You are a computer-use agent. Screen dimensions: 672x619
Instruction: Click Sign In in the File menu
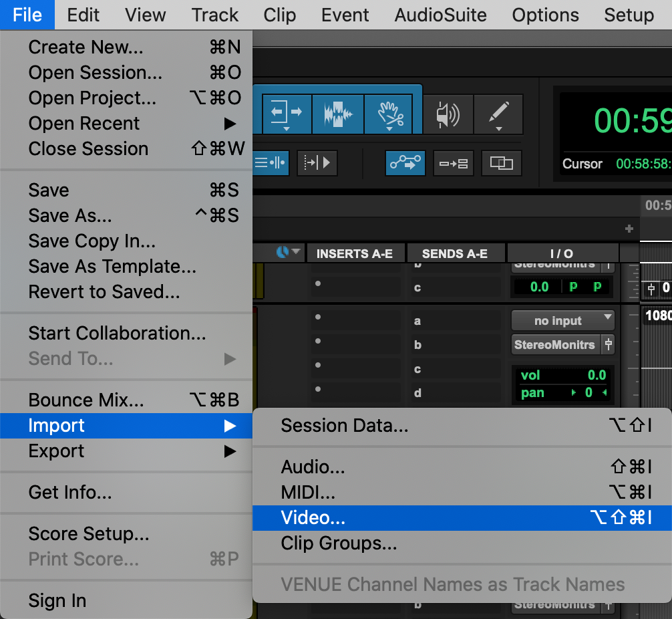coord(126,600)
